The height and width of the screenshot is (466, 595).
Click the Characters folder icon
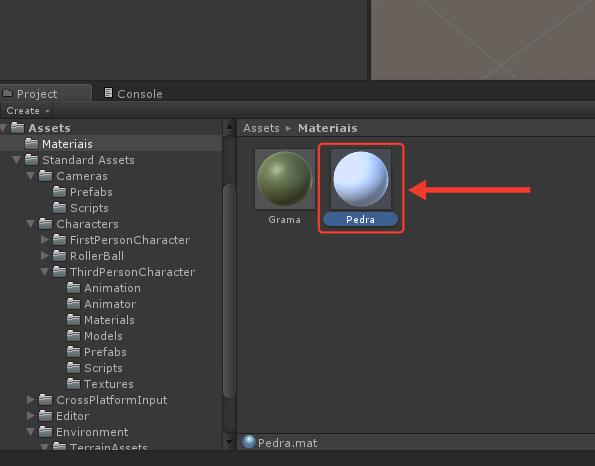point(45,224)
